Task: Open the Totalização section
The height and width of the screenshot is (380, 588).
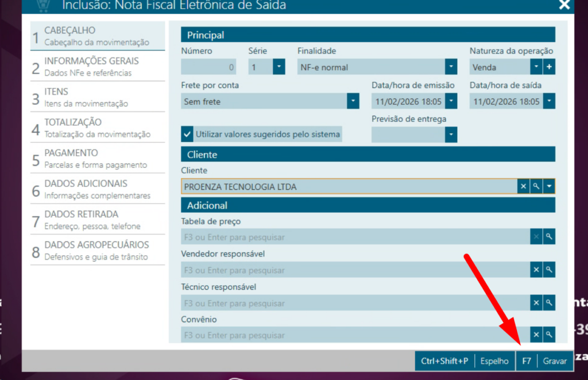Action: coord(98,128)
